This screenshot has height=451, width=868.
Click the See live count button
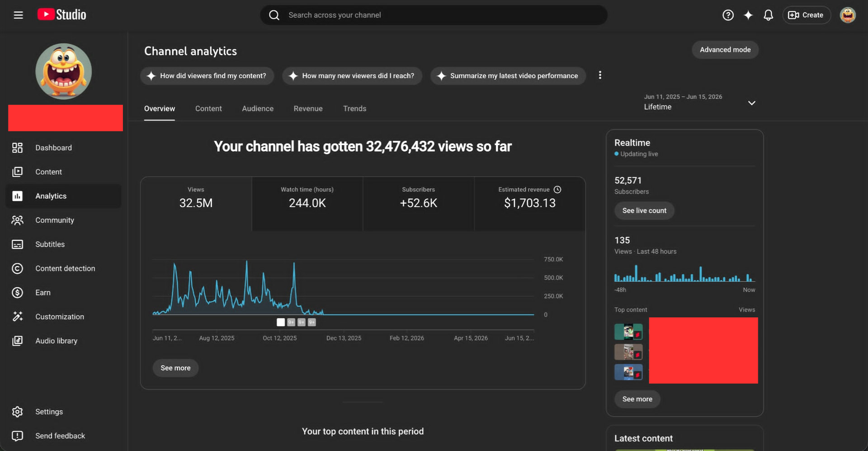(x=644, y=210)
